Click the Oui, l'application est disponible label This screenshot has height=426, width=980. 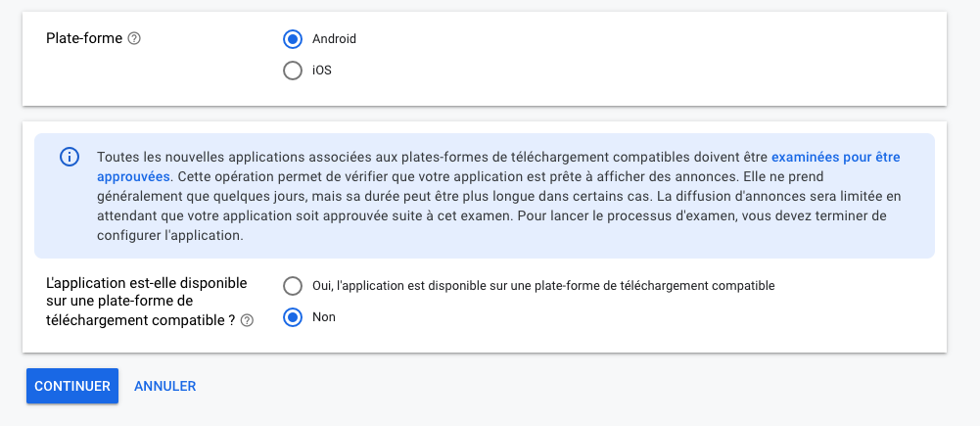(543, 286)
